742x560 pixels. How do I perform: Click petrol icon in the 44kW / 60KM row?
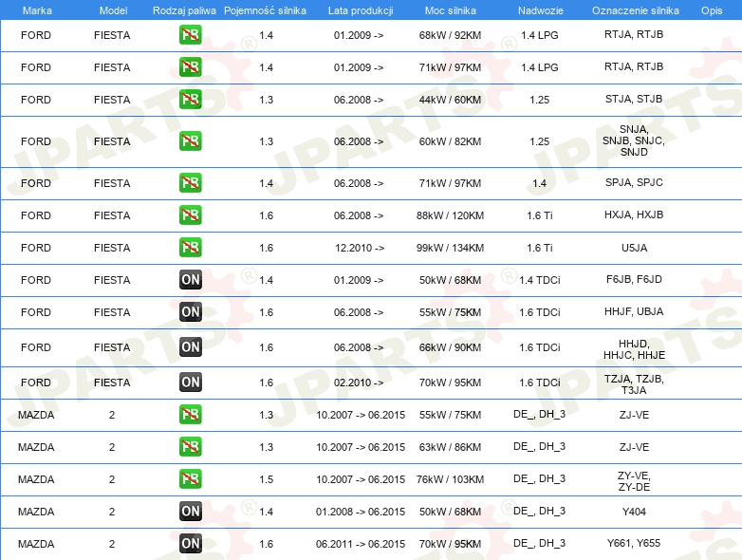click(x=190, y=100)
